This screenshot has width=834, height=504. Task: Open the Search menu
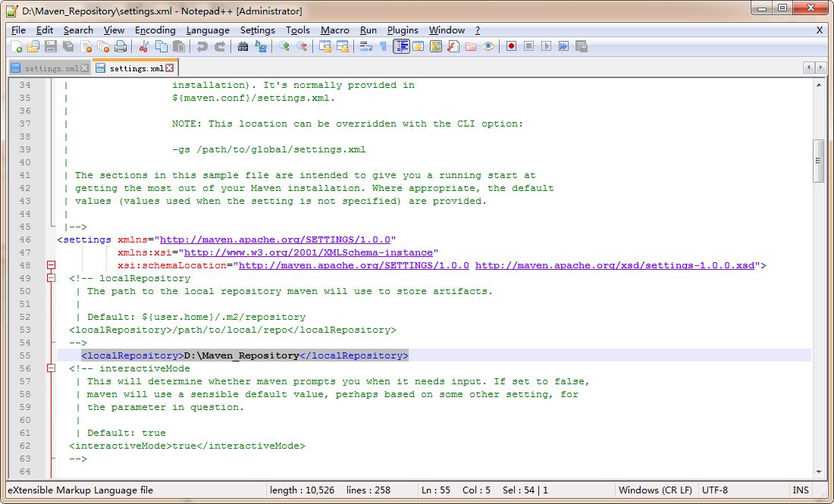(x=78, y=30)
